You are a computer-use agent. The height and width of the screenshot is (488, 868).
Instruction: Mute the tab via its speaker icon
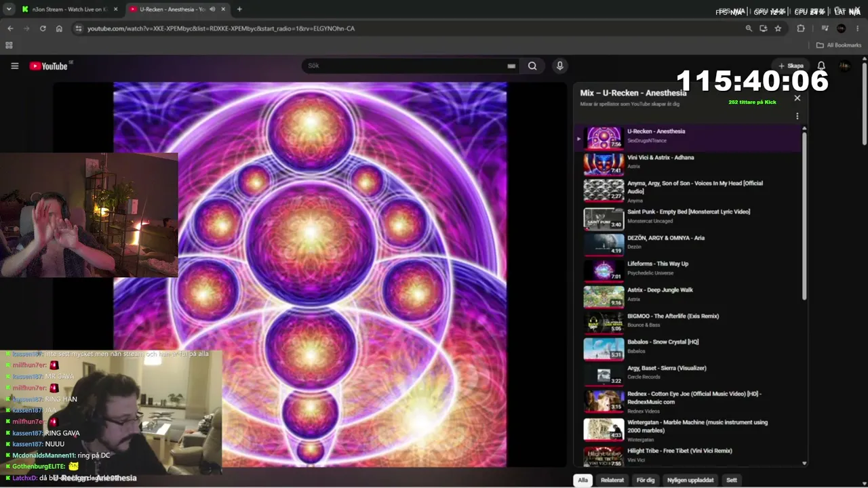click(212, 9)
